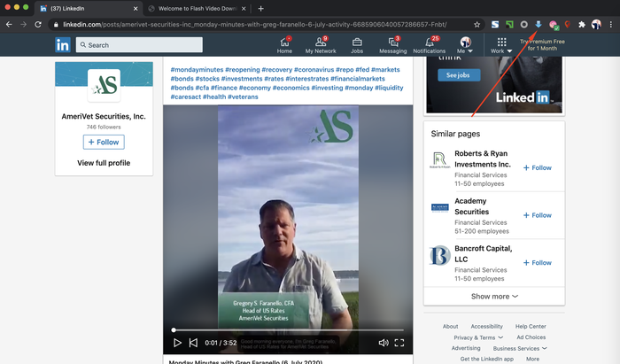
Task: Toggle video fullscreen mode
Action: point(399,343)
